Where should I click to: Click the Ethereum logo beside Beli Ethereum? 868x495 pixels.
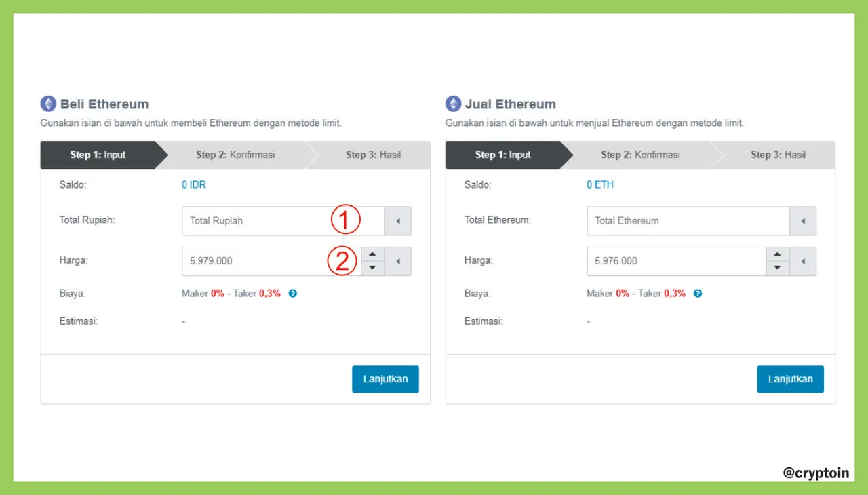(x=48, y=104)
